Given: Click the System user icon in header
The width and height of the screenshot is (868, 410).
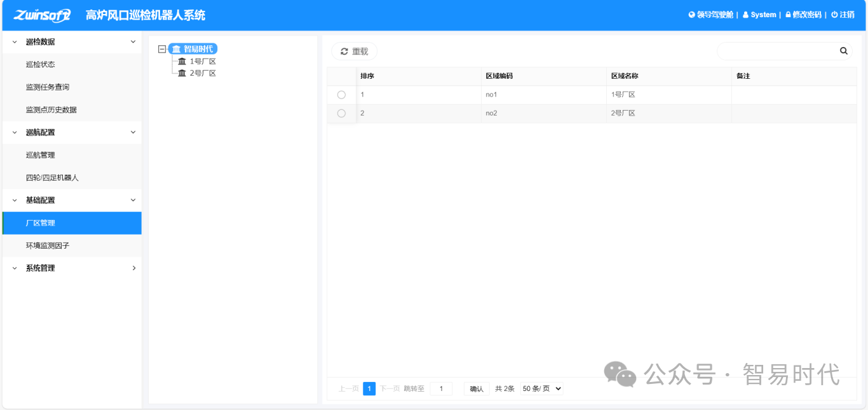Looking at the screenshot, I should pyautogui.click(x=745, y=15).
